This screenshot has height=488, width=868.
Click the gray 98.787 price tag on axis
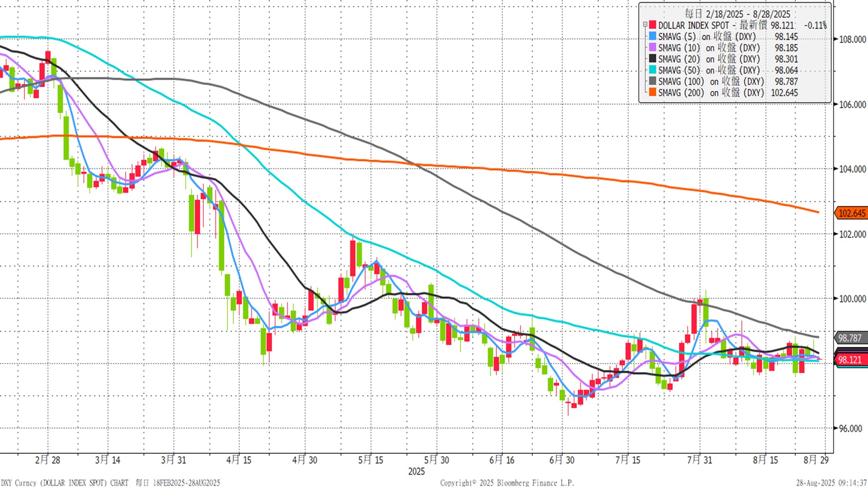pyautogui.click(x=851, y=338)
